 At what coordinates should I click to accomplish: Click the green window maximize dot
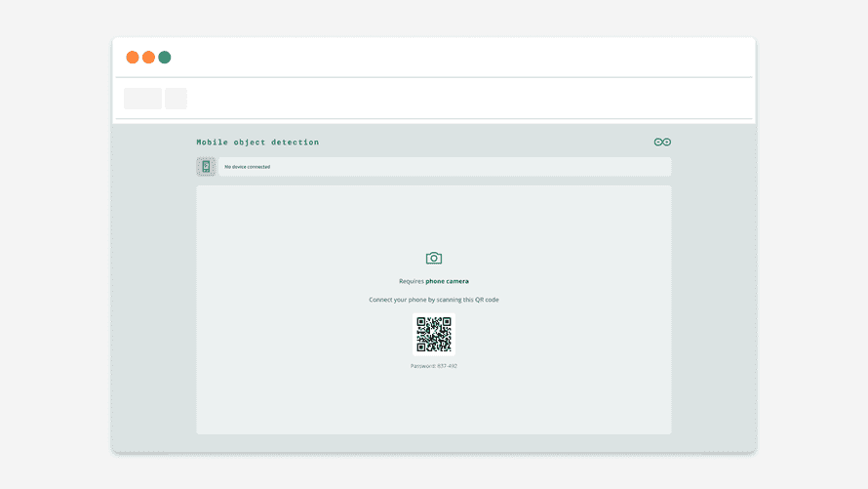[x=165, y=57]
